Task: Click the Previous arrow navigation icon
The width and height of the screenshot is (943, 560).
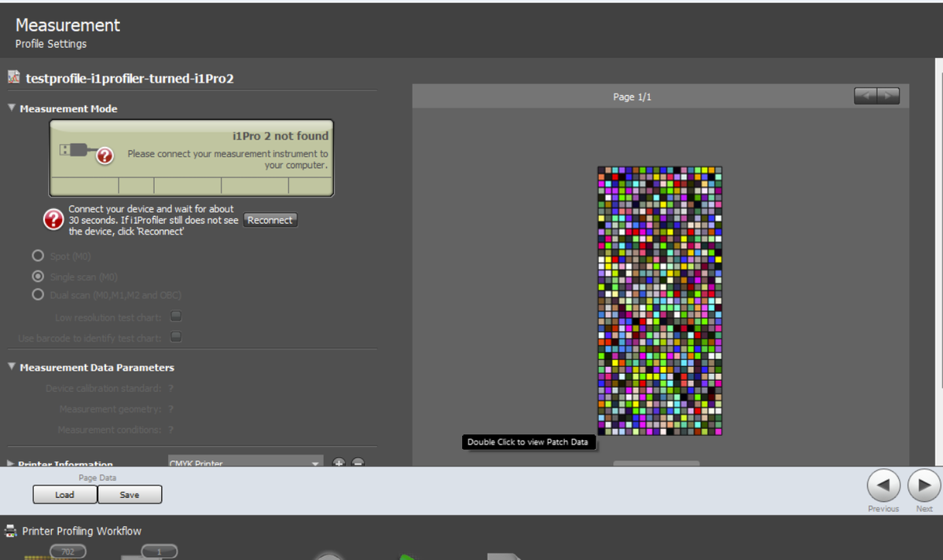Action: tap(883, 486)
